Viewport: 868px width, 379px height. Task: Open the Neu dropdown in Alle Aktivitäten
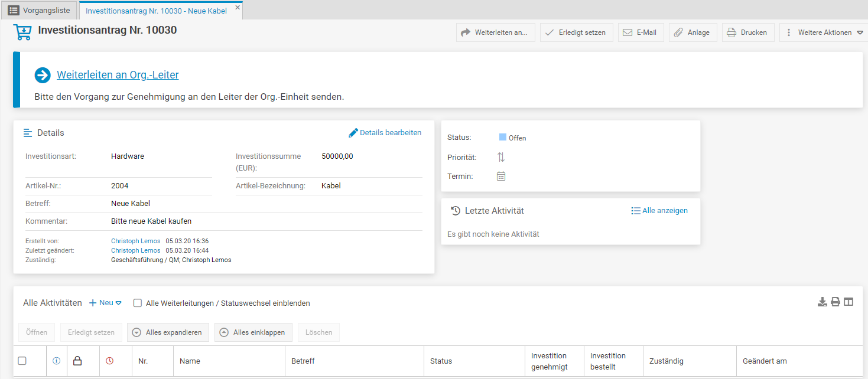106,303
